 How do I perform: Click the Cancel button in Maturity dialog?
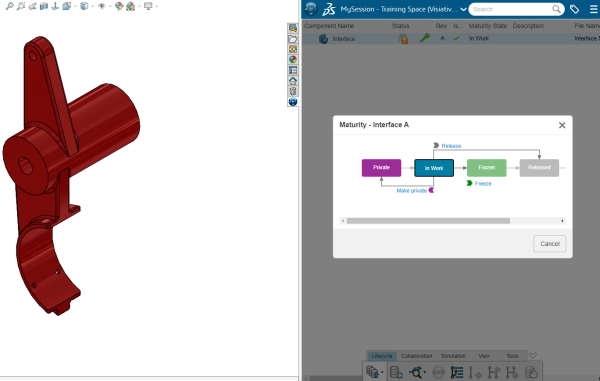click(549, 244)
